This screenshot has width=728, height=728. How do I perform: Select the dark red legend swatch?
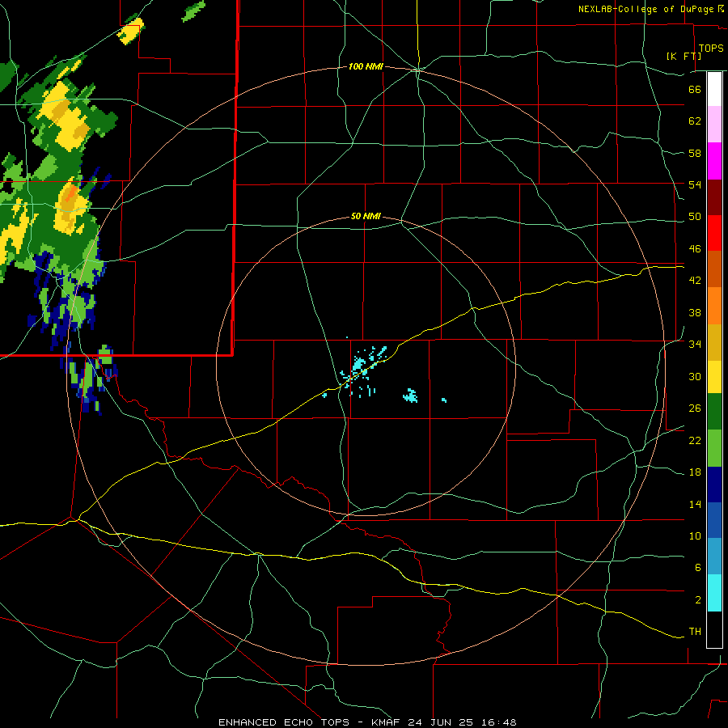pos(714,197)
